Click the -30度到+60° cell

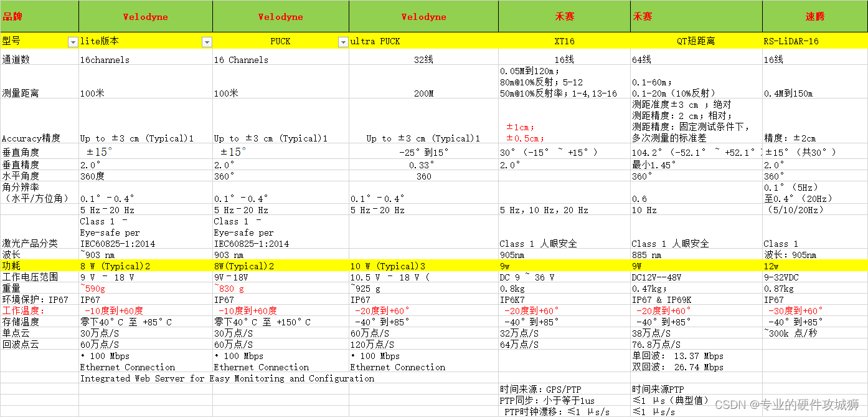point(814,310)
